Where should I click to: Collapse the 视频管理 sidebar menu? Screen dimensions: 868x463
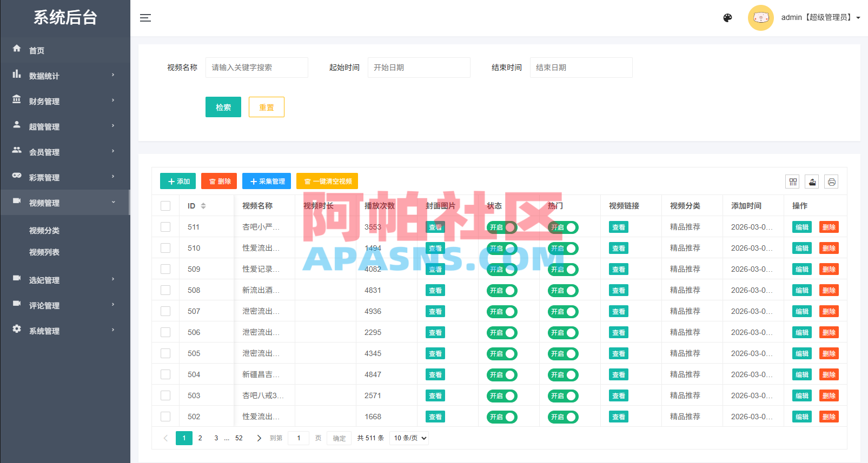click(65, 203)
